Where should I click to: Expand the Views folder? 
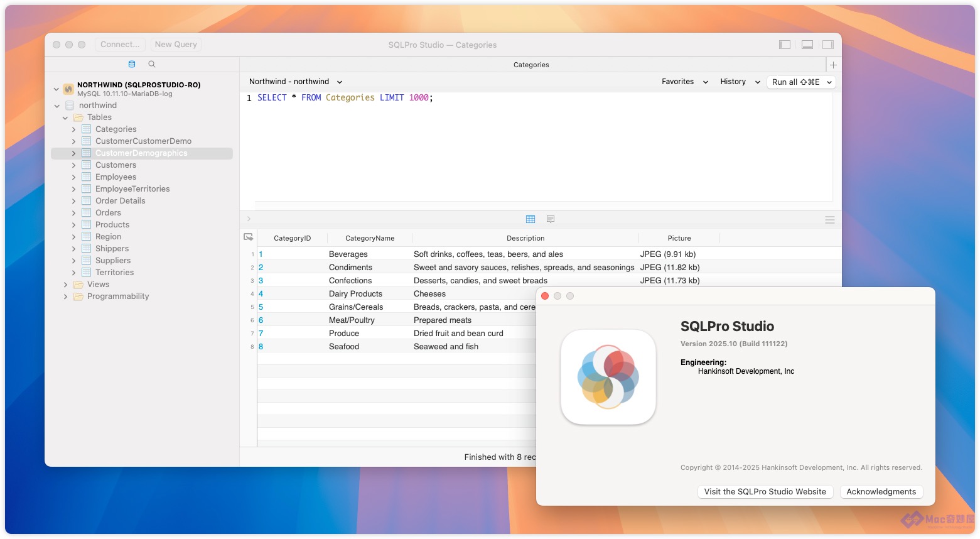[65, 285]
